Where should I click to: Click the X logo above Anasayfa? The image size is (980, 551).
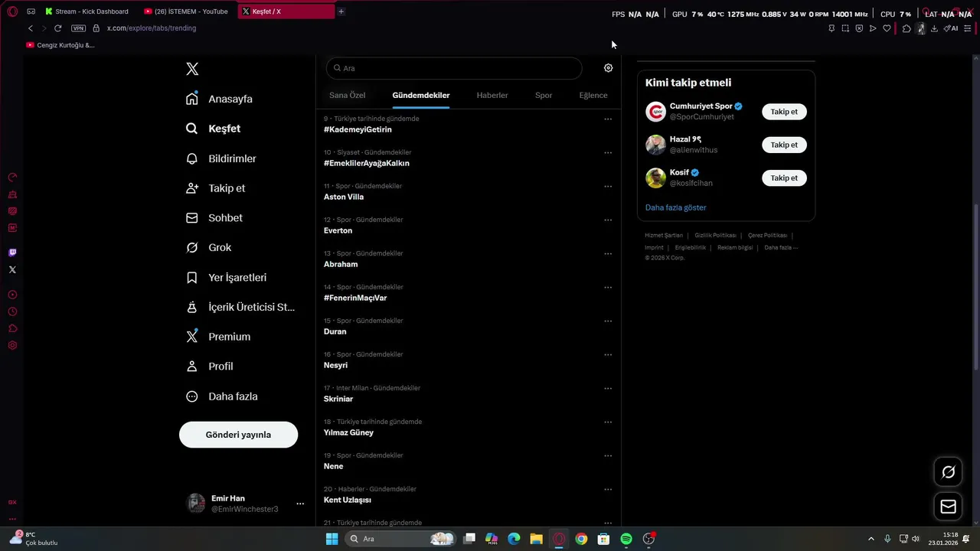[x=192, y=69]
